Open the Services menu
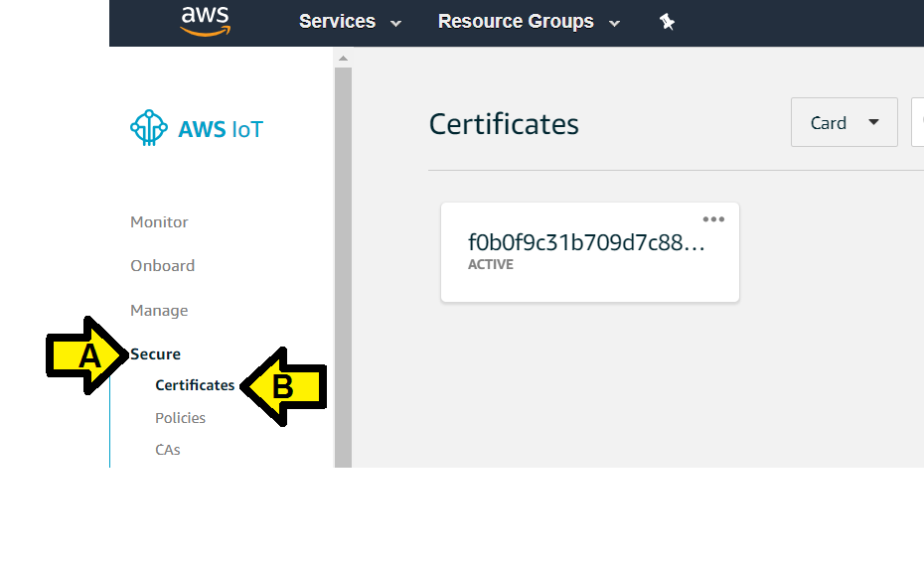The image size is (924, 562). point(337,21)
